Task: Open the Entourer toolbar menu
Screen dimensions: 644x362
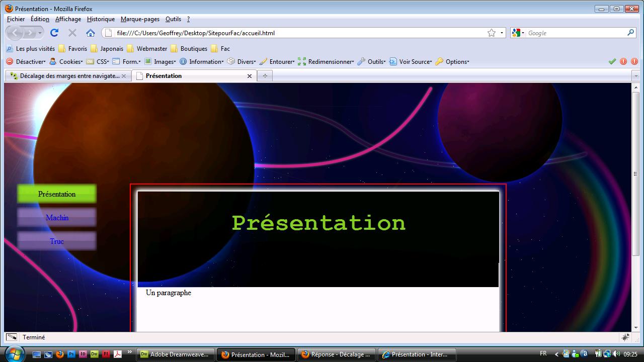Action: tap(277, 62)
